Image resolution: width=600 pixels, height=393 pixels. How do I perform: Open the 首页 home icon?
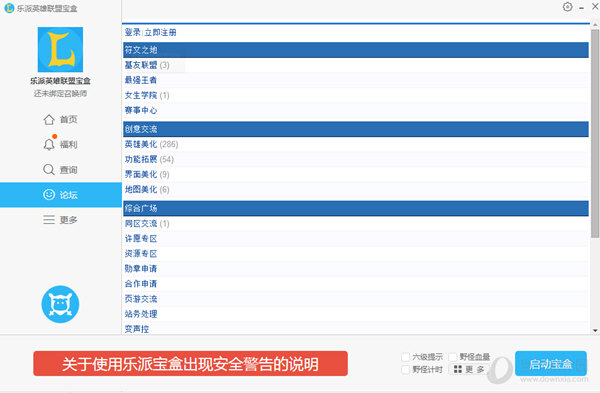[49, 119]
